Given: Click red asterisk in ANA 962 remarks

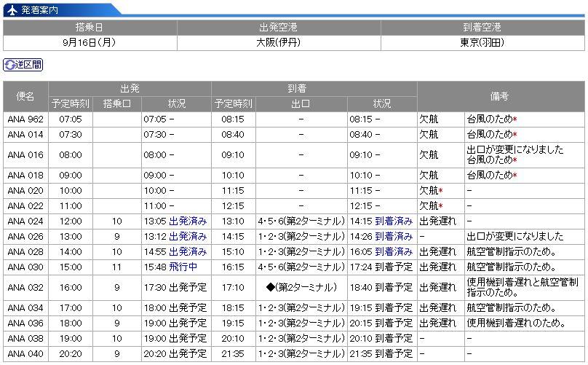Looking at the screenshot, I should pyautogui.click(x=514, y=119).
